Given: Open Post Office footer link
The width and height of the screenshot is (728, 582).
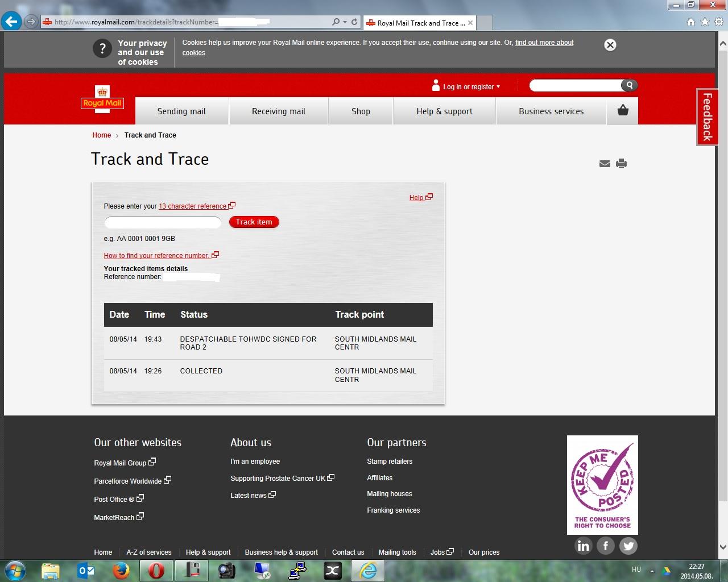Looking at the screenshot, I should click(x=119, y=499).
